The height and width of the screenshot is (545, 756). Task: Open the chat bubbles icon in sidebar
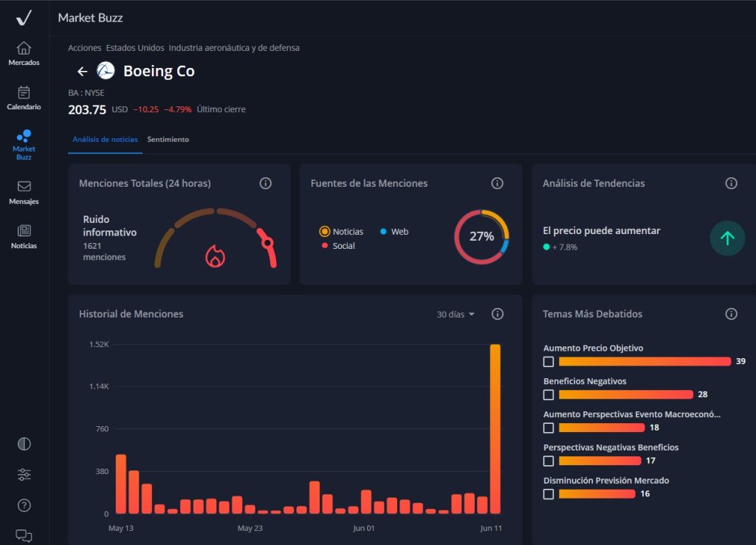[x=24, y=535]
